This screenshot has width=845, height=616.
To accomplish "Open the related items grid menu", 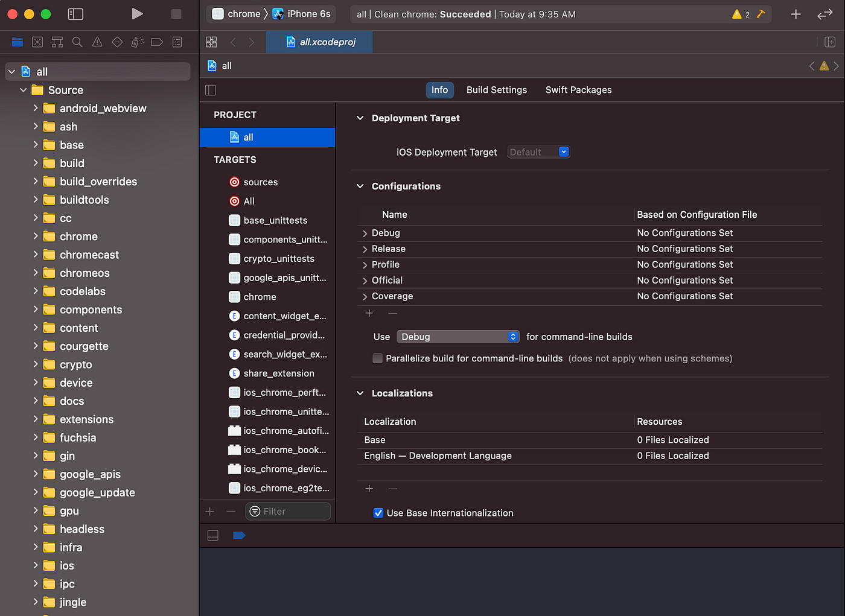I will tap(211, 42).
